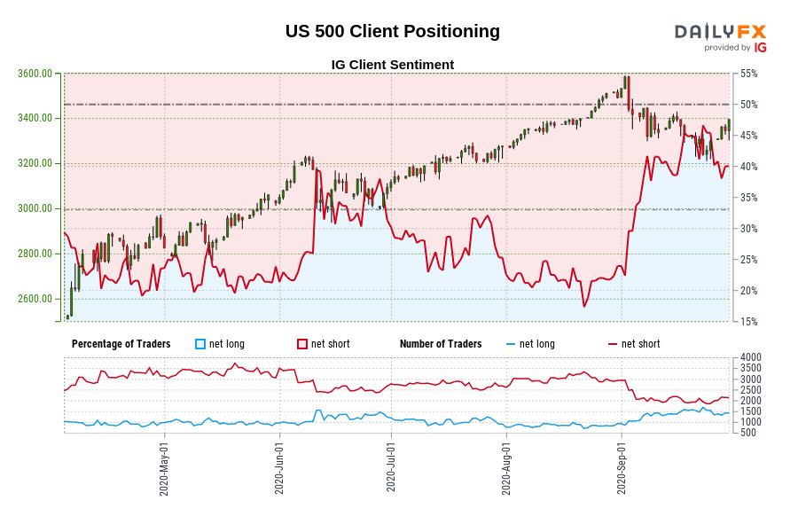Click the 'Number of Traders' legend heading
Screen dimensions: 798x532
pyautogui.click(x=441, y=344)
